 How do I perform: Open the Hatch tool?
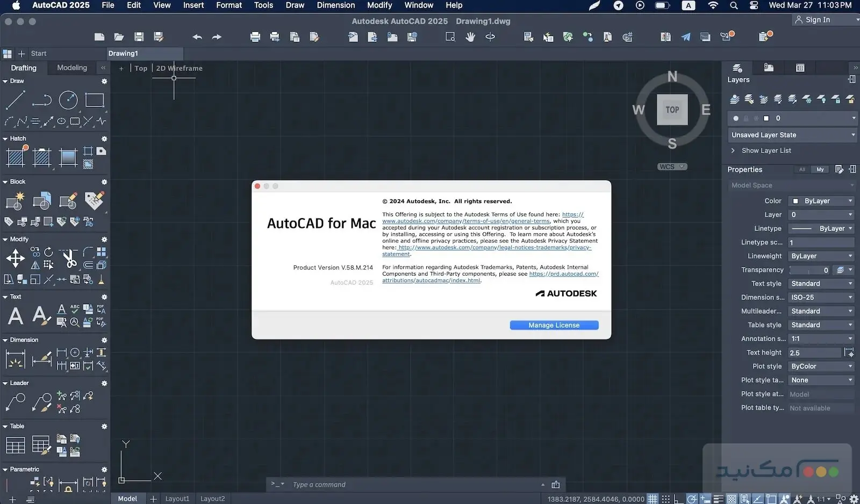(15, 157)
